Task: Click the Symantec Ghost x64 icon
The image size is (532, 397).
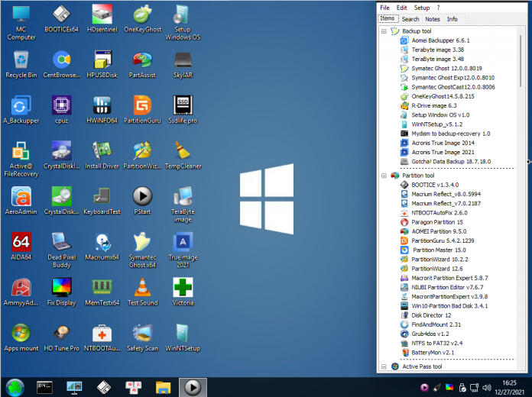Action: (x=142, y=250)
